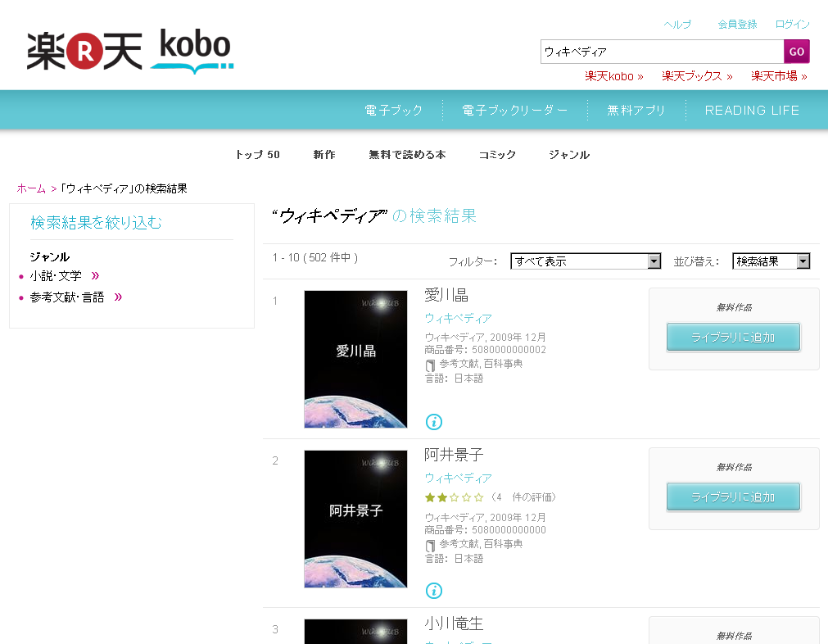Click product number 5080000000000
The width and height of the screenshot is (828, 644).
pyautogui.click(x=509, y=530)
